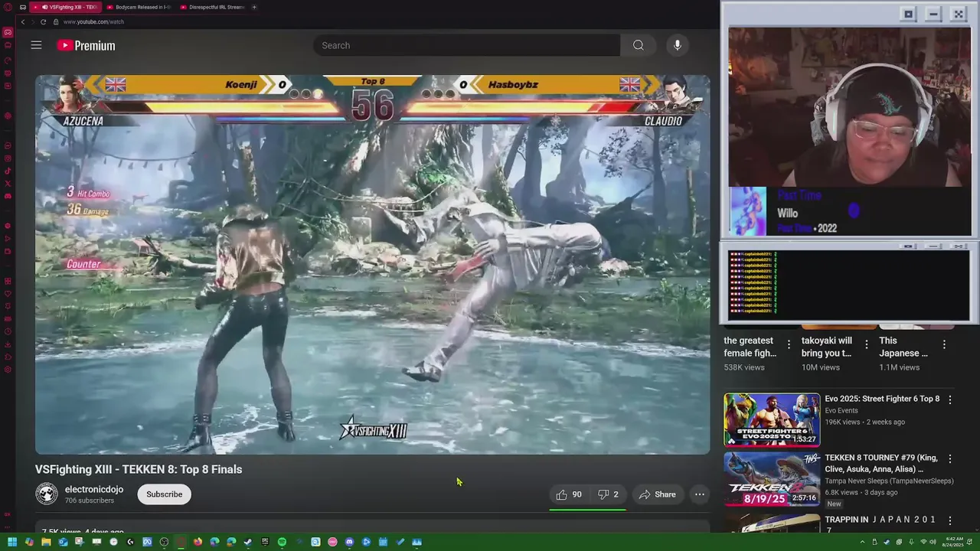Open the YouTube hamburger guide menu
This screenshot has width=980, height=551.
[x=36, y=45]
